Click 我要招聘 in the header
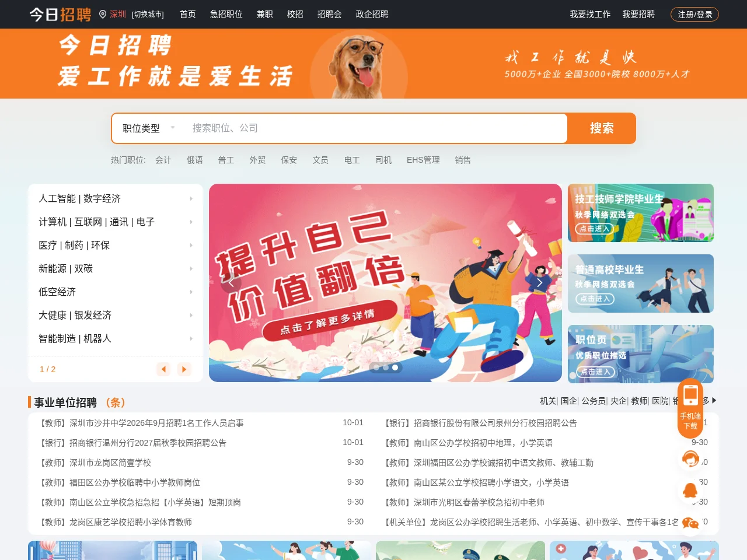This screenshot has height=560, width=747. 638,14
